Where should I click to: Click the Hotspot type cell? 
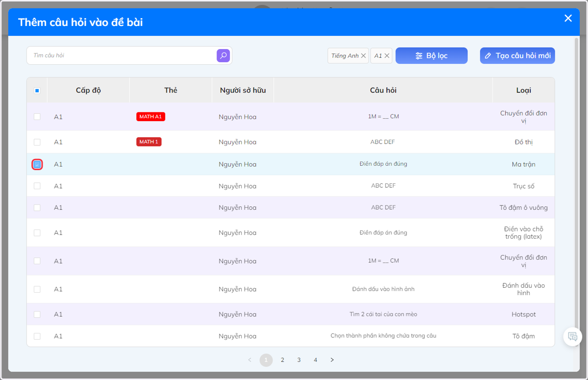[524, 314]
